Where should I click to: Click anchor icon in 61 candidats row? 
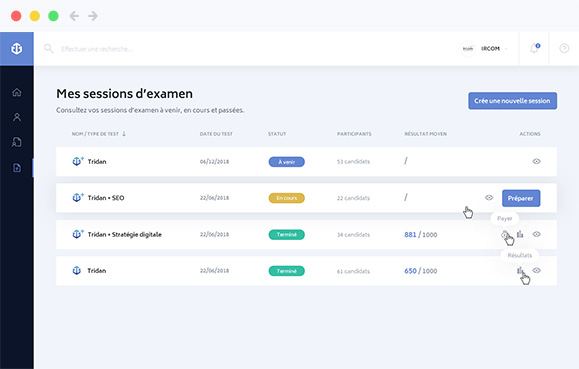[x=76, y=270]
